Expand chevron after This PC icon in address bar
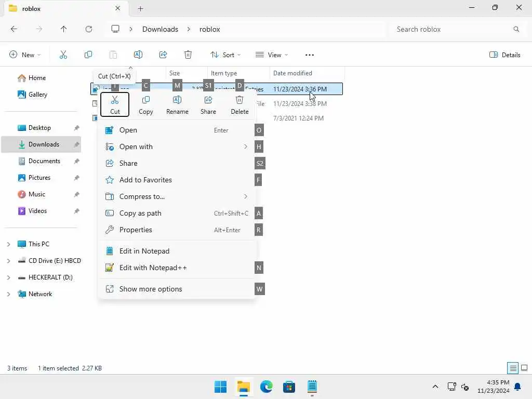Viewport: 532px width, 399px height. click(x=131, y=29)
